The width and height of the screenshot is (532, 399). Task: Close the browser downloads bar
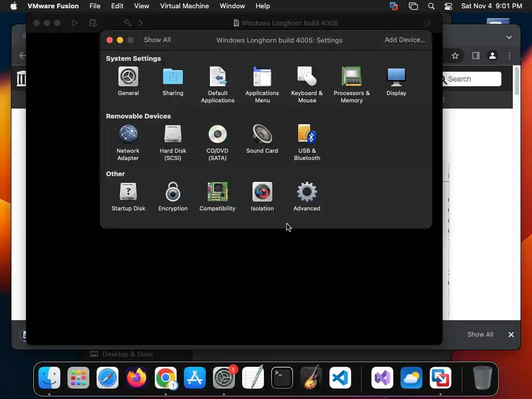[511, 335]
